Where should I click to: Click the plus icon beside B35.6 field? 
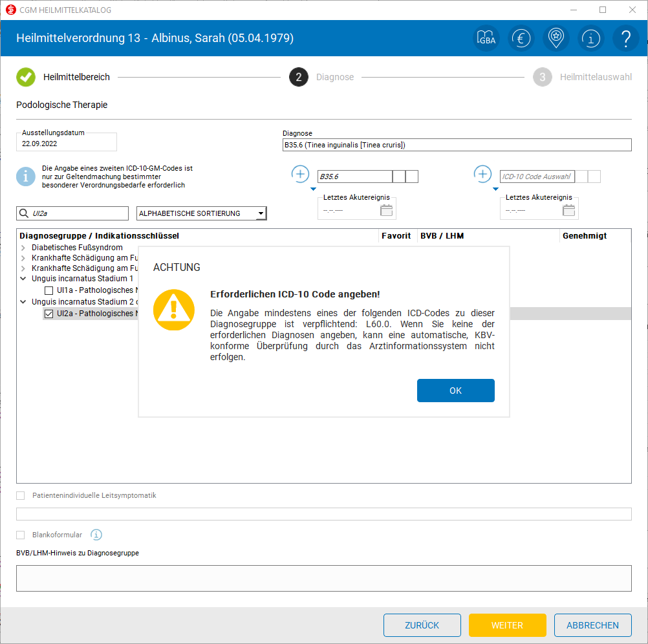[x=301, y=174]
